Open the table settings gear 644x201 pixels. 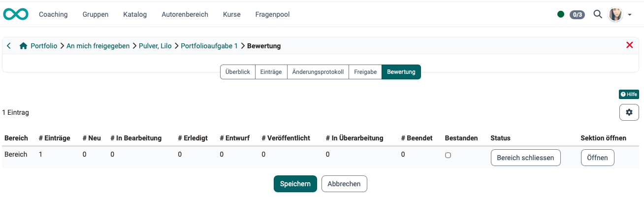[629, 112]
